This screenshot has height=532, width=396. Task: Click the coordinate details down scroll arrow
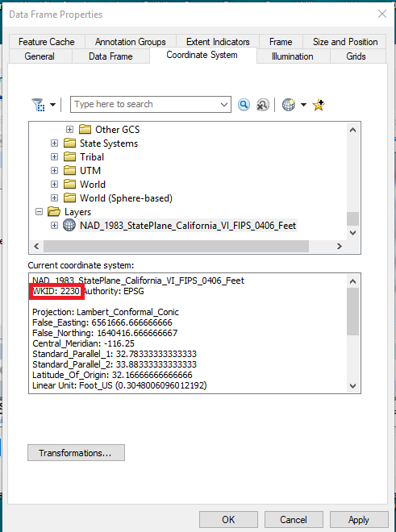pyautogui.click(x=353, y=386)
